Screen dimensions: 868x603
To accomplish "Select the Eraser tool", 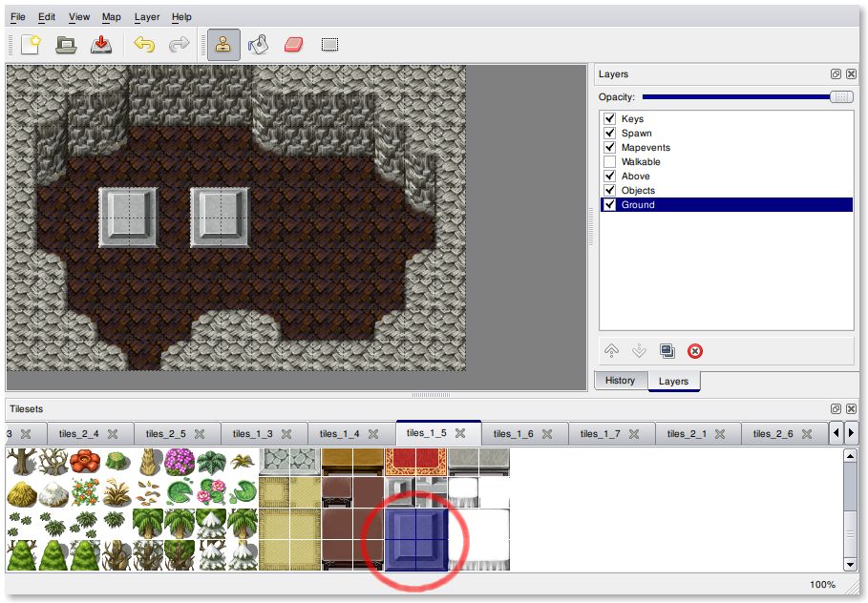I will pos(293,44).
